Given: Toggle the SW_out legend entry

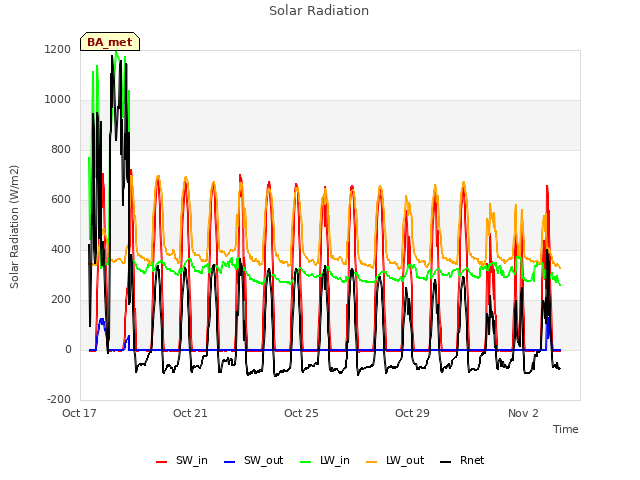Looking at the screenshot, I should pyautogui.click(x=253, y=460).
